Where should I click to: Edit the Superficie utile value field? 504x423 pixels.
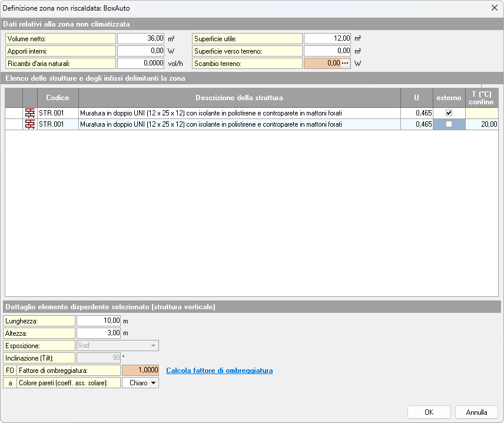[327, 38]
